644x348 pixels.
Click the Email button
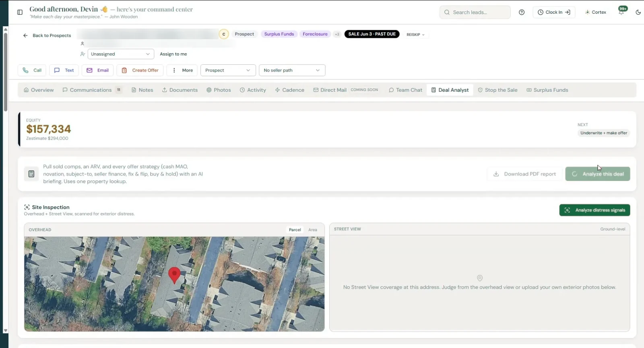tap(98, 70)
